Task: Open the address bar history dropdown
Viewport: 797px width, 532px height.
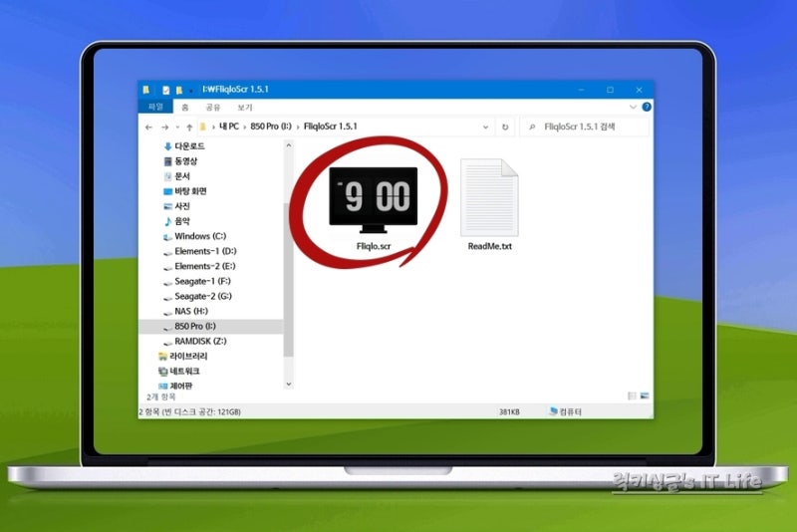Action: click(485, 128)
